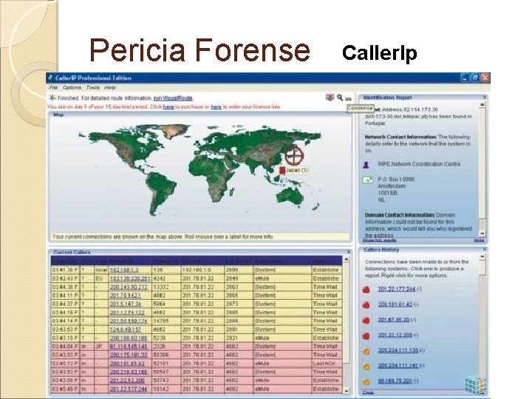Click the Clear link in Callers History
The image size is (532, 399).
click(x=368, y=392)
